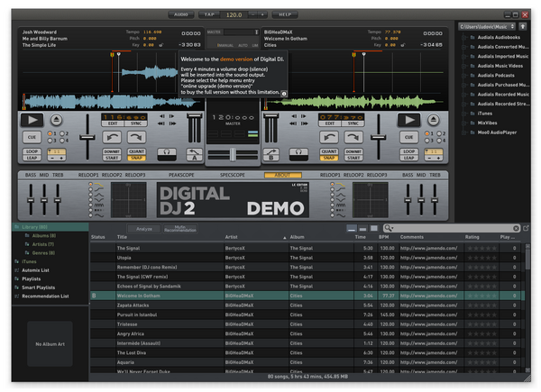
Task: Click the search magnifier icon
Action: pos(388,228)
